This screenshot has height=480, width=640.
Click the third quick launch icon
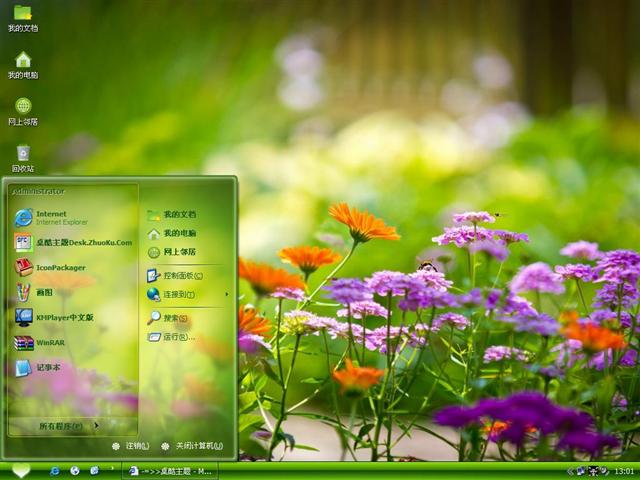95,471
